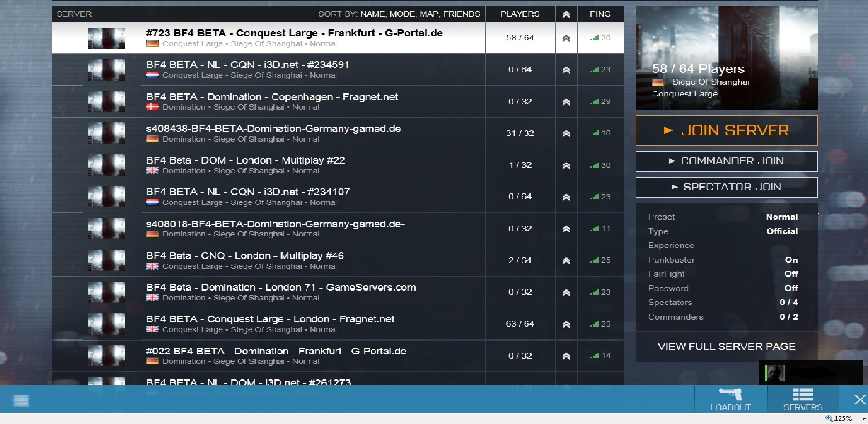Click ping signal icon showing 14
The width and height of the screenshot is (868, 424).
(594, 356)
